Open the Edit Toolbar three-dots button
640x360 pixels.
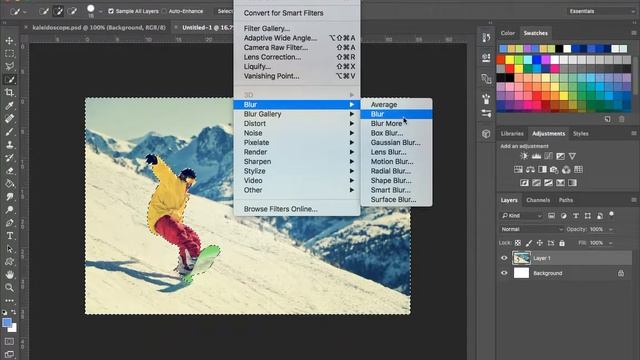pyautogui.click(x=9, y=300)
